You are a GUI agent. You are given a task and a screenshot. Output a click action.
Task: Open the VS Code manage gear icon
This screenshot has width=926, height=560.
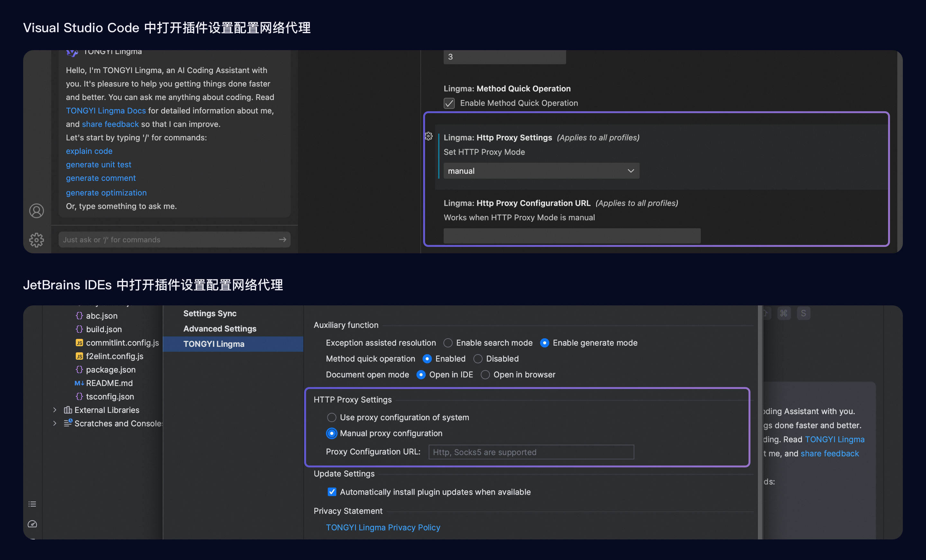36,240
